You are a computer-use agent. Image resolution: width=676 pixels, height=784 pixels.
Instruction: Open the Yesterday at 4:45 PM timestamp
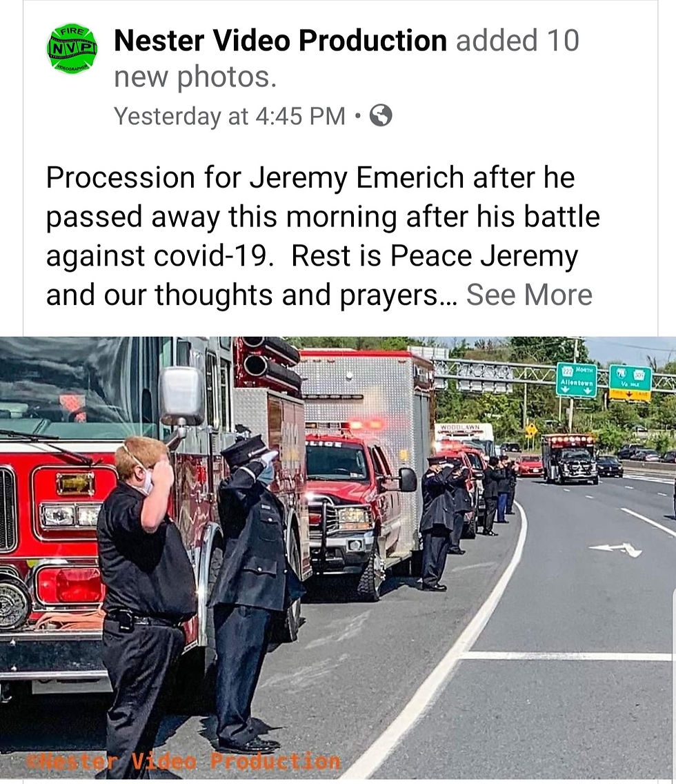[229, 116]
